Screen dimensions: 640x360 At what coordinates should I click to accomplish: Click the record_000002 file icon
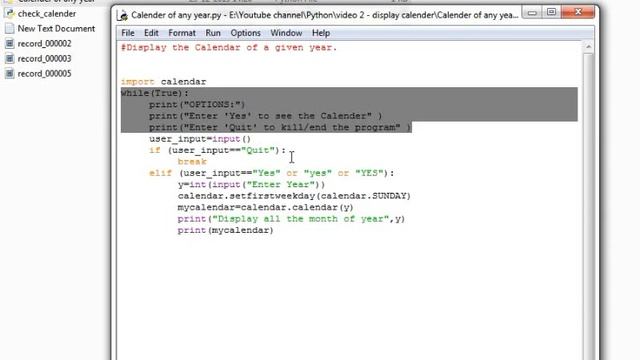coord(9,43)
